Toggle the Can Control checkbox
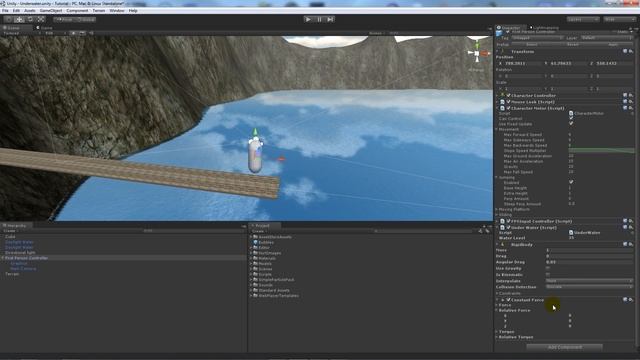 coord(571,118)
